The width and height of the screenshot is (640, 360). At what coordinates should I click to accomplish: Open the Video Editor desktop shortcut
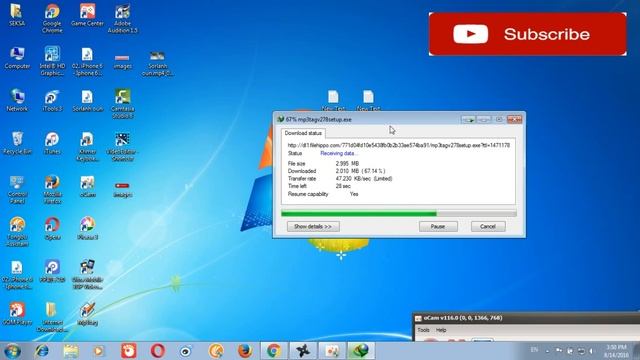[122, 147]
